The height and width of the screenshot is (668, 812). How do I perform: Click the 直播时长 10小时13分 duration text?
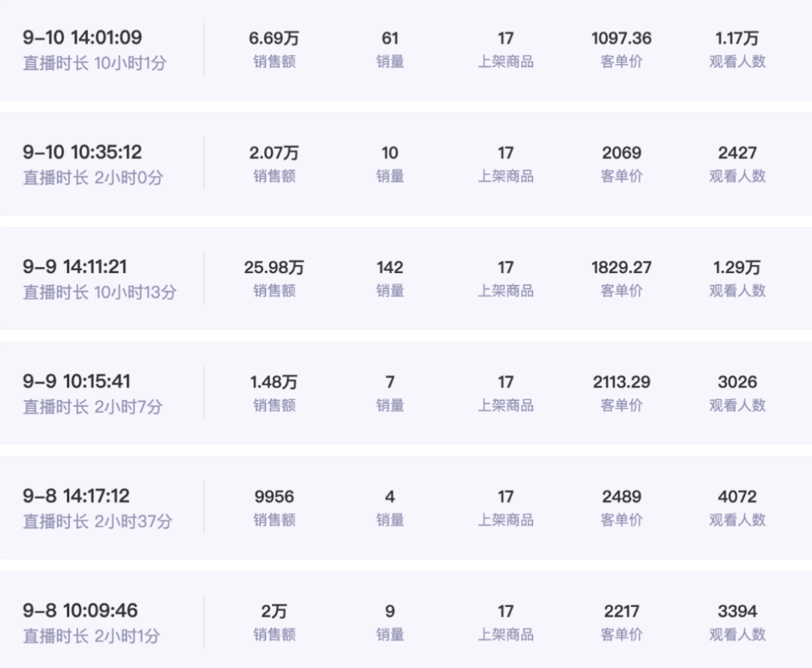click(99, 292)
